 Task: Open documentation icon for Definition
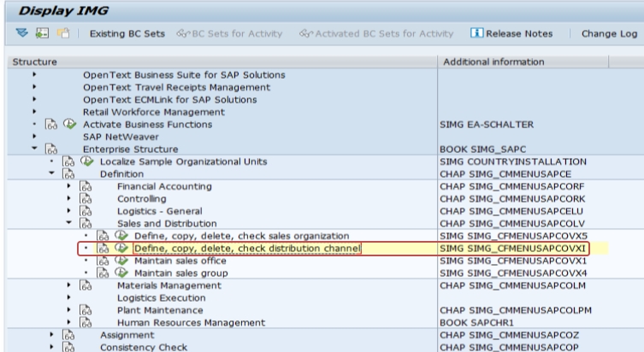[68, 174]
